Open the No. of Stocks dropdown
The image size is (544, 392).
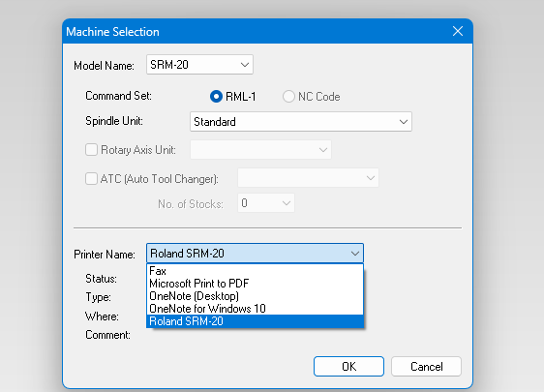(x=266, y=203)
